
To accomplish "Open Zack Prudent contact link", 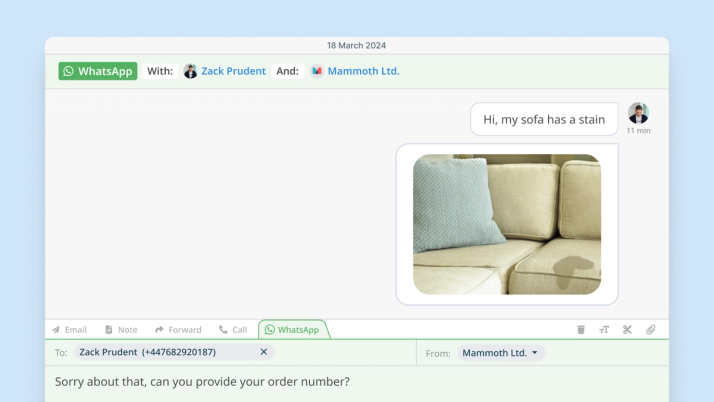I will 233,71.
